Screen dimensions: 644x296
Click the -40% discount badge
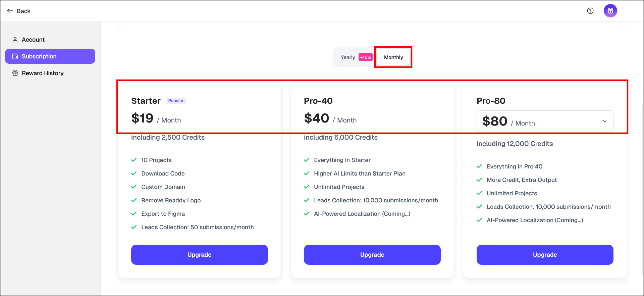pyautogui.click(x=365, y=57)
